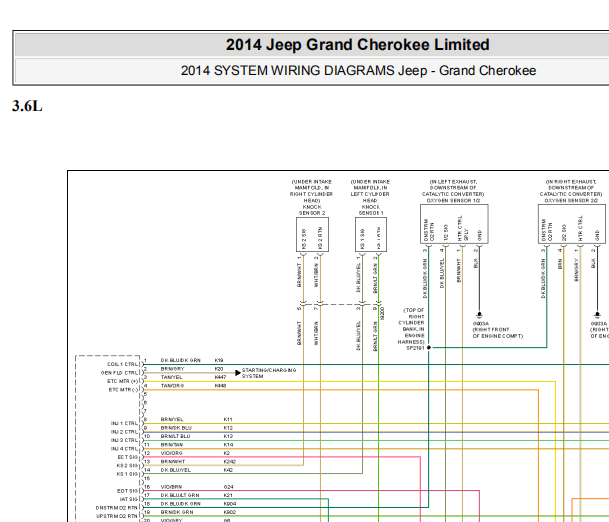The height and width of the screenshot is (522, 609).
Task: Click the ground symbol under Oxygen Sensor 1/2
Action: [479, 315]
